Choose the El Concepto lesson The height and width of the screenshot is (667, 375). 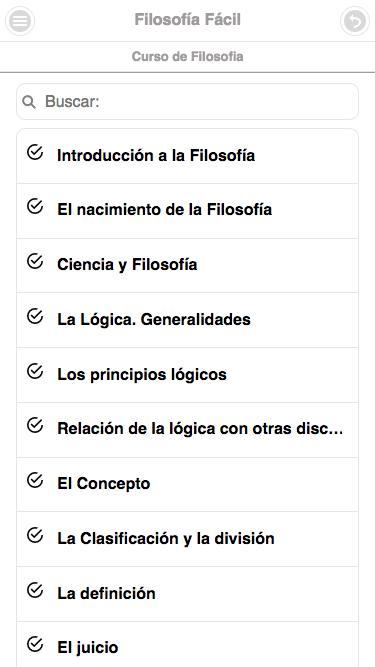(x=188, y=485)
